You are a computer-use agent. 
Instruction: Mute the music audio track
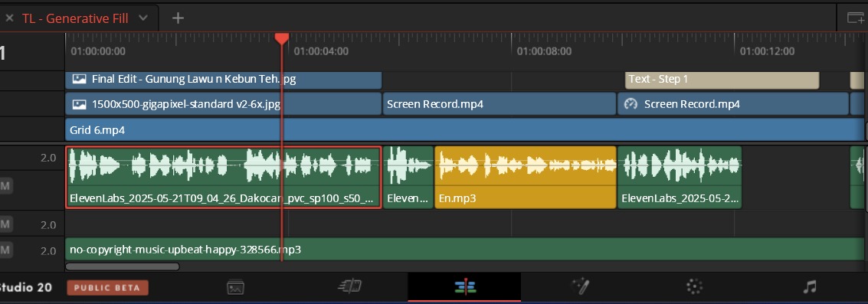pyautogui.click(x=5, y=250)
